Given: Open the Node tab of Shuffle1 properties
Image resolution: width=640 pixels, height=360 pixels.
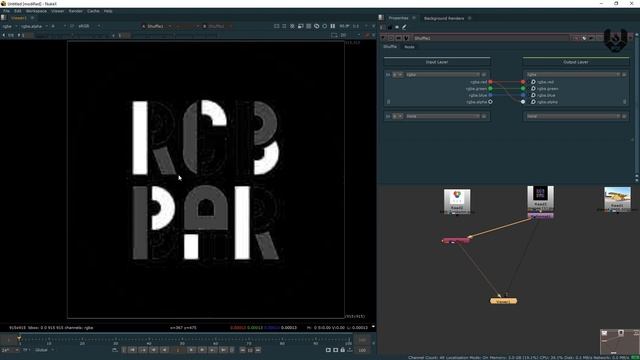Looking at the screenshot, I should (409, 47).
